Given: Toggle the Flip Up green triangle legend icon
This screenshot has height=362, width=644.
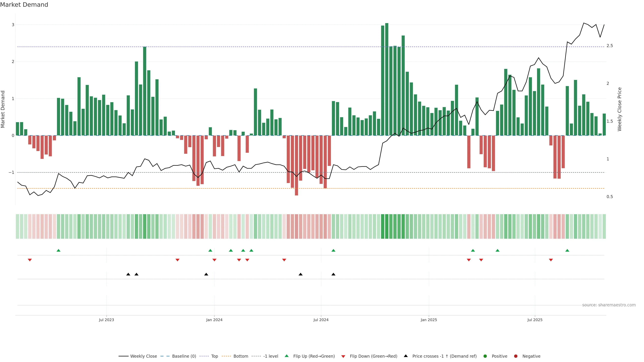Looking at the screenshot, I should point(286,356).
